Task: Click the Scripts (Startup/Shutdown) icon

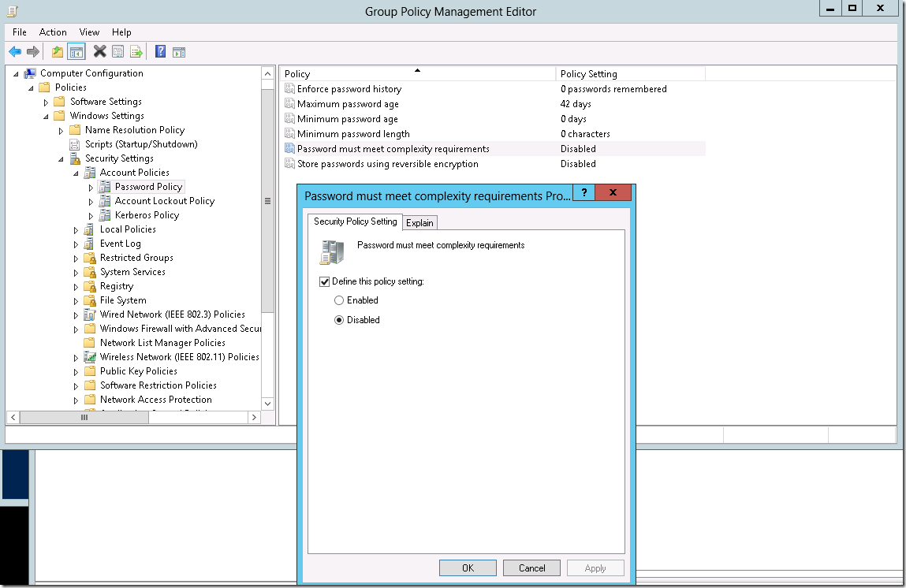Action: tap(75, 144)
